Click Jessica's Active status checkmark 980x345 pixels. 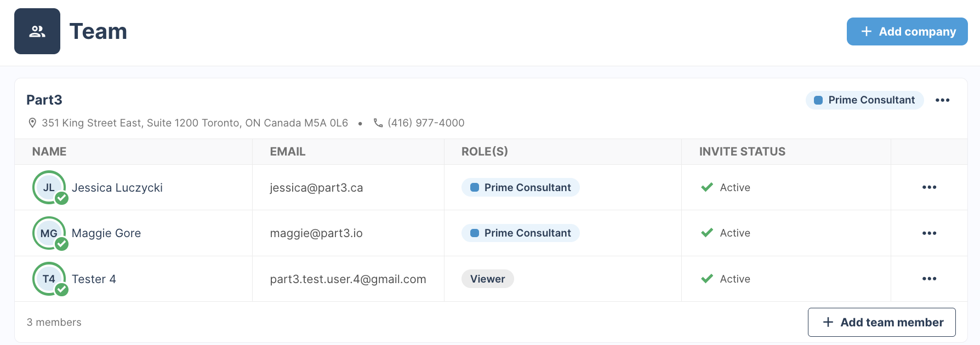[707, 187]
